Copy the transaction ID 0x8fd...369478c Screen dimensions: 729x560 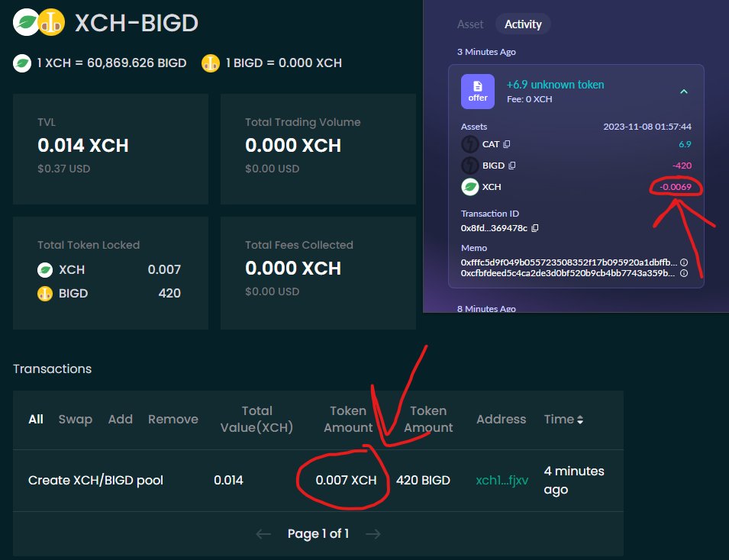pos(535,227)
